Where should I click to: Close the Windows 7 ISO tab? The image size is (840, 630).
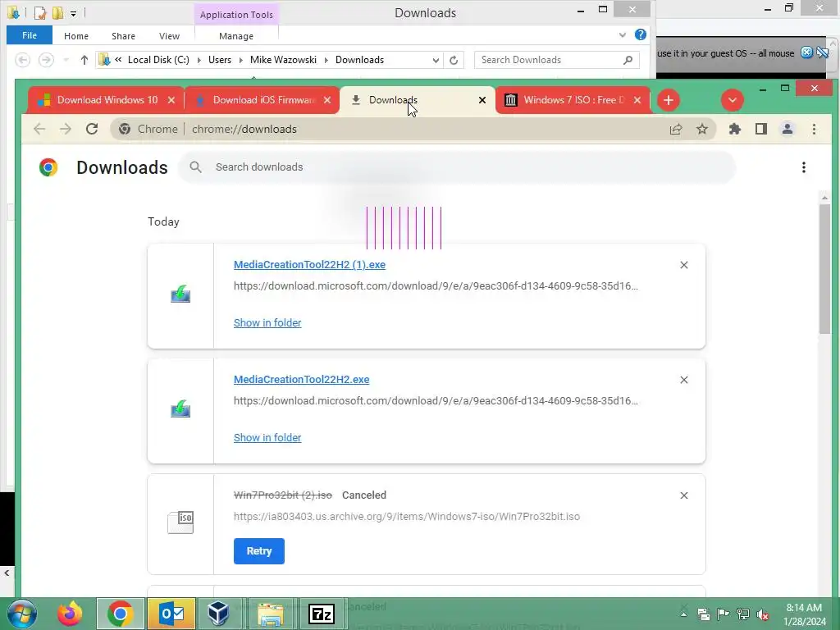click(x=637, y=100)
